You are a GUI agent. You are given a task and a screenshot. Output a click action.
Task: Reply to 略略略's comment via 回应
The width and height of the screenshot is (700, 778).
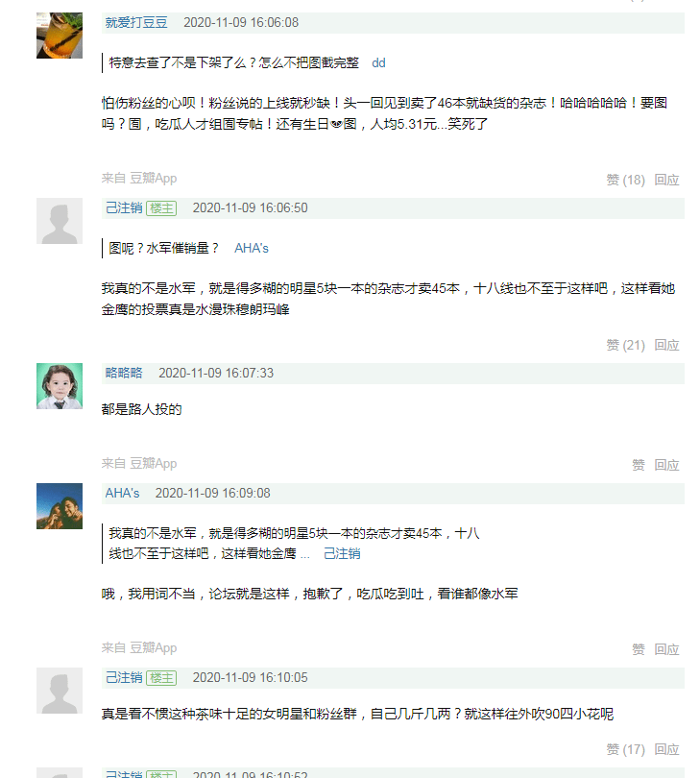pyautogui.click(x=666, y=465)
